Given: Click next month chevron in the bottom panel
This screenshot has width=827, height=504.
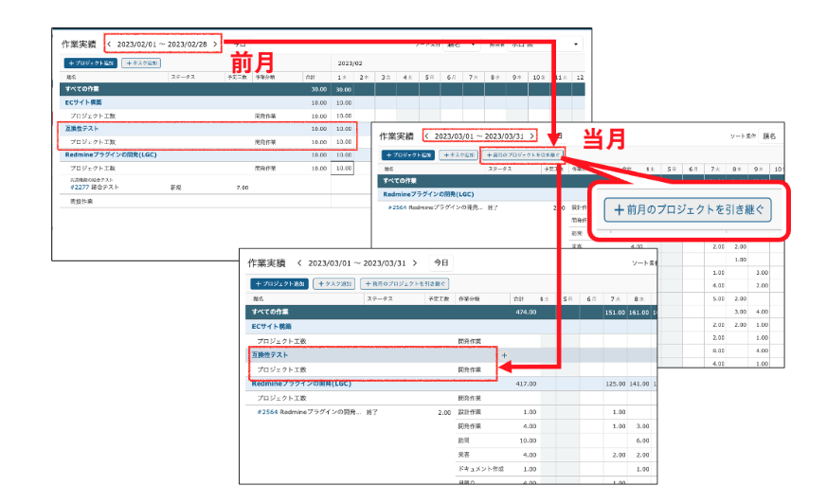Looking at the screenshot, I should pos(415,262).
